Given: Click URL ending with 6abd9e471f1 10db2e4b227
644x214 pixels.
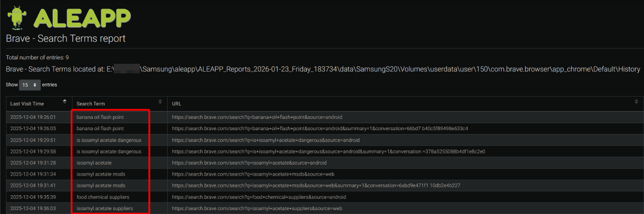Looking at the screenshot, I should click(316, 186).
